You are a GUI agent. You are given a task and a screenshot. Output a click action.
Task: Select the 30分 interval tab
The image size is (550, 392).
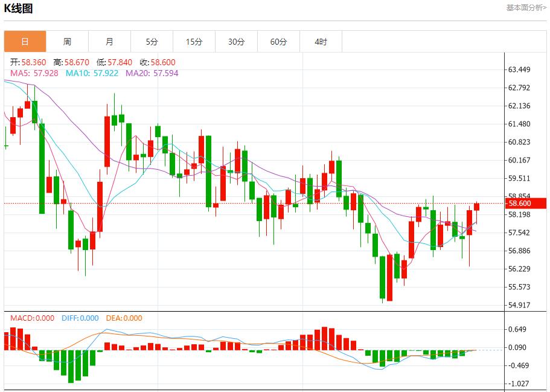click(236, 42)
